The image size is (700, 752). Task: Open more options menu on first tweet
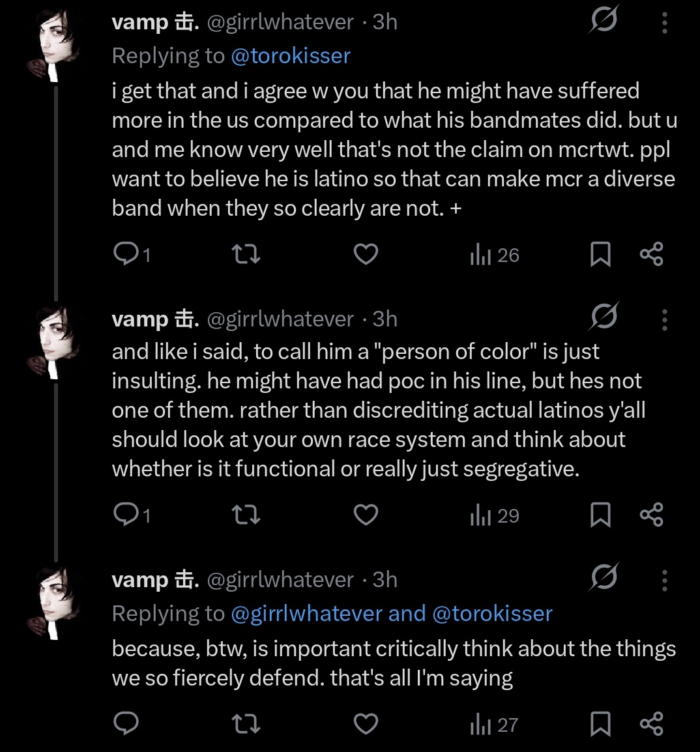click(x=665, y=22)
